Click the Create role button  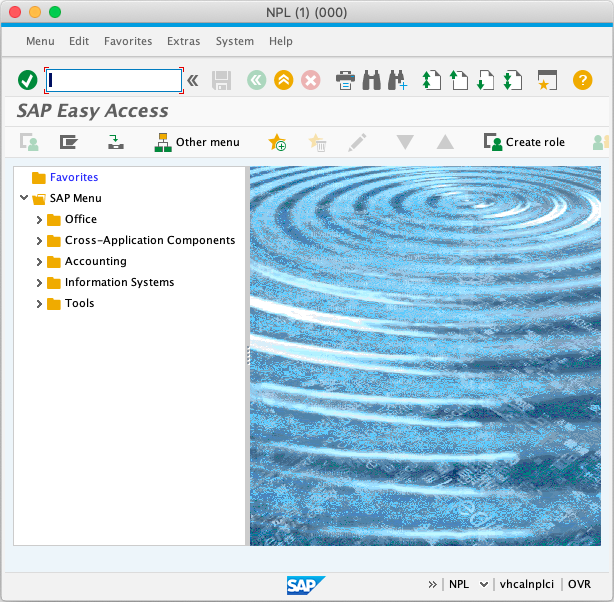[x=524, y=142]
